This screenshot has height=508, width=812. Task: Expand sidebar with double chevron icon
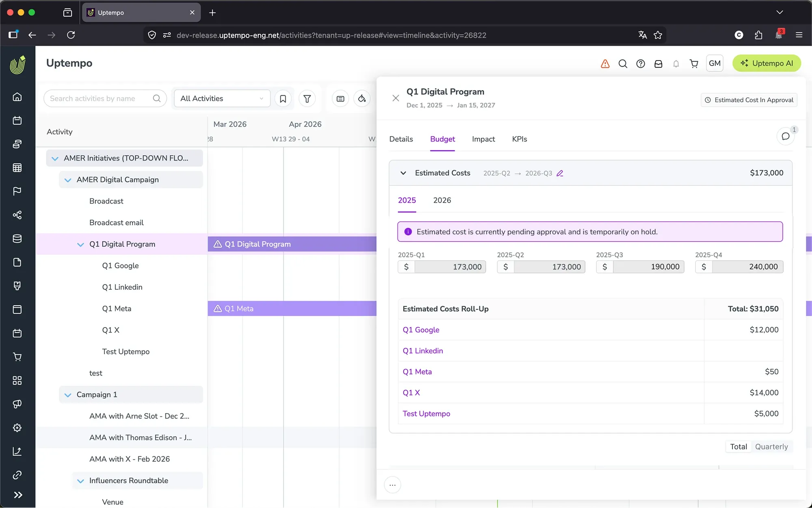point(17,495)
